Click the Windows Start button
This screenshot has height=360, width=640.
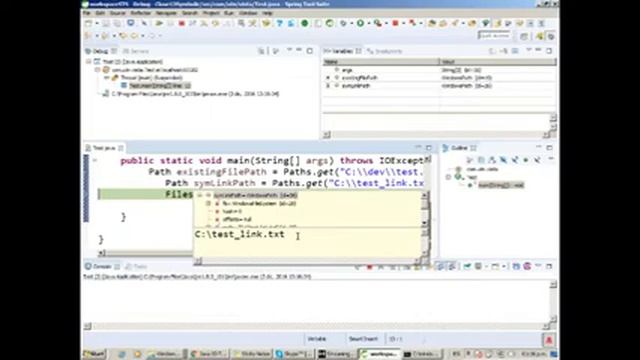pyautogui.click(x=94, y=354)
